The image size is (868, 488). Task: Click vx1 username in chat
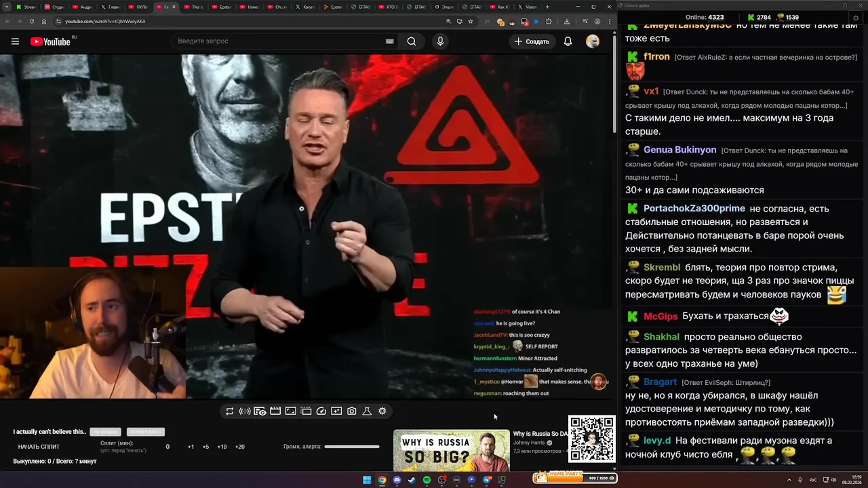(x=651, y=91)
